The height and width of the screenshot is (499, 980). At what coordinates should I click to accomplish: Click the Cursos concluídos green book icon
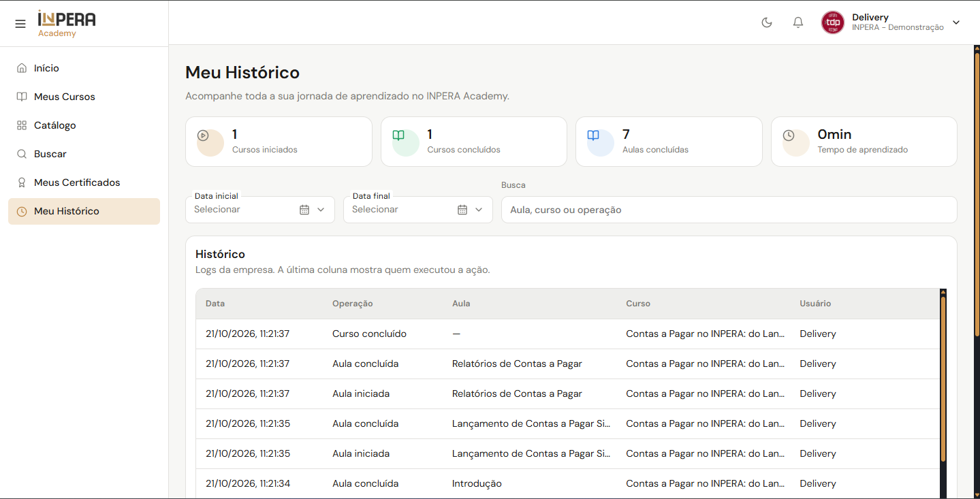click(398, 135)
